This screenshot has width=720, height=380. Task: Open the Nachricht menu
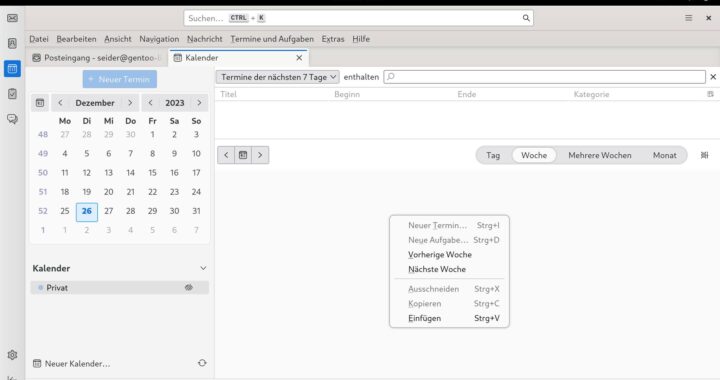[204, 39]
